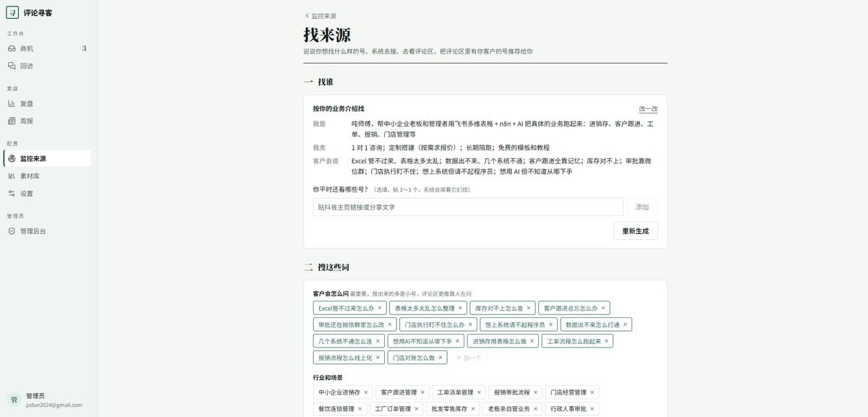Open the 管理员 account profile

pyautogui.click(x=47, y=400)
